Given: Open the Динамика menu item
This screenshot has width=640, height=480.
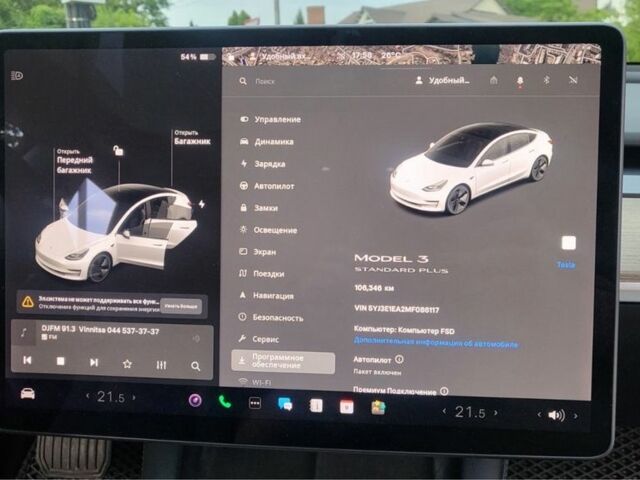Looking at the screenshot, I should point(267,142).
